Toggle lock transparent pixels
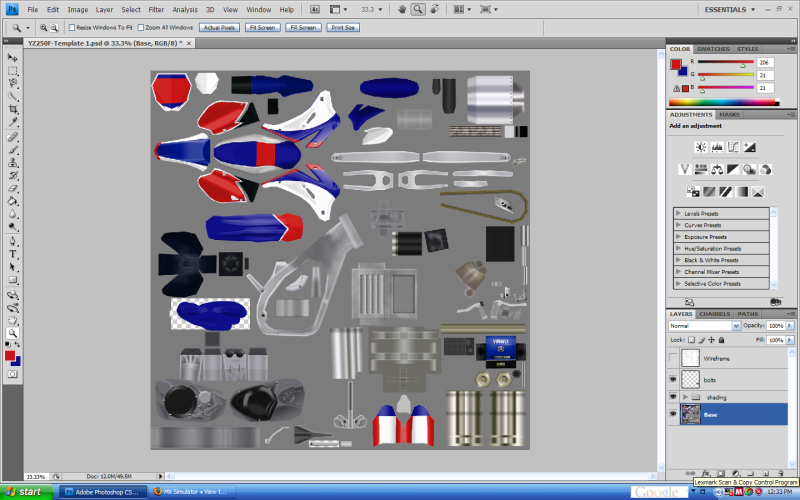 pos(691,340)
